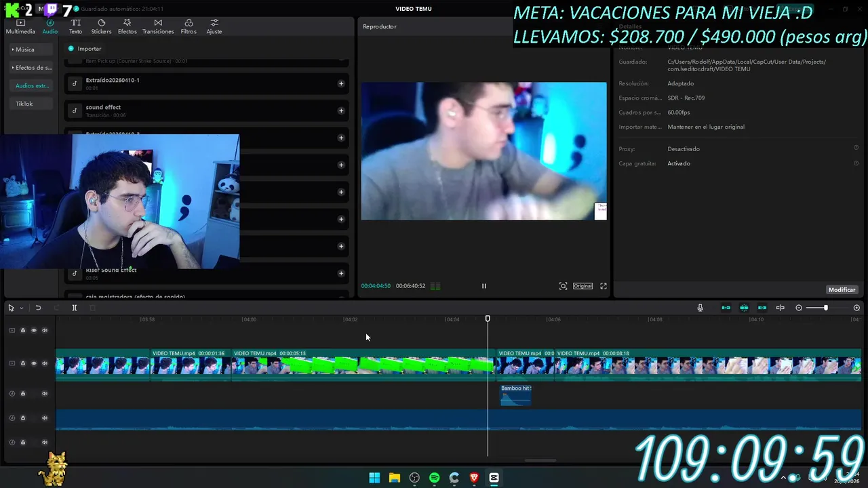Open the Texto tab
This screenshot has height=488, width=868.
tap(75, 26)
